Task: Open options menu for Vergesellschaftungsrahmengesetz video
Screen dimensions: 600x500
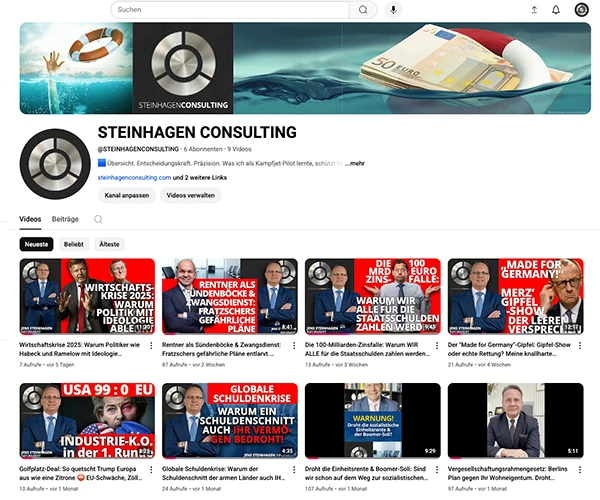Action: click(580, 469)
